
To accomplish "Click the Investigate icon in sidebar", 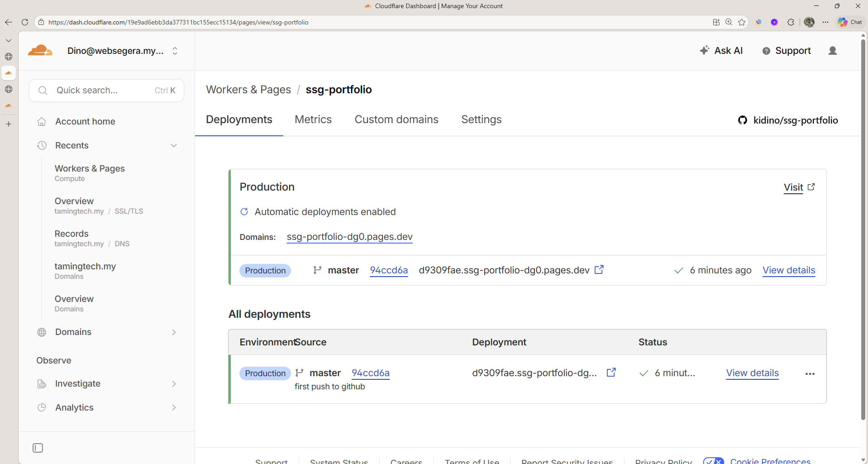I will (x=42, y=384).
